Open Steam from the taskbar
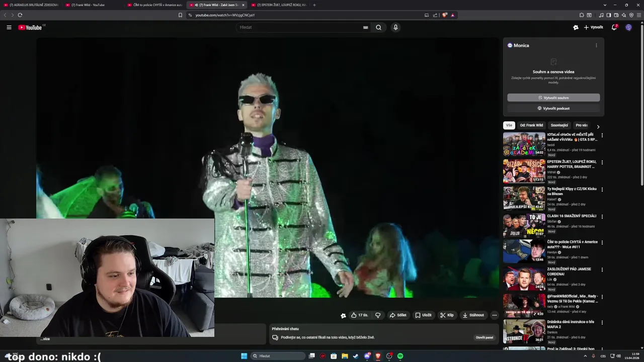644x362 pixels. pyautogui.click(x=356, y=356)
